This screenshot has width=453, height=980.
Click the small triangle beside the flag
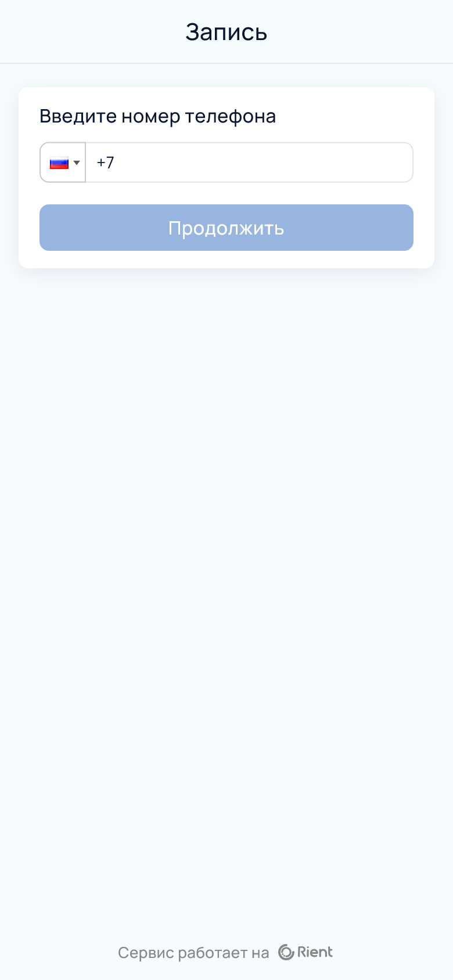[77, 163]
